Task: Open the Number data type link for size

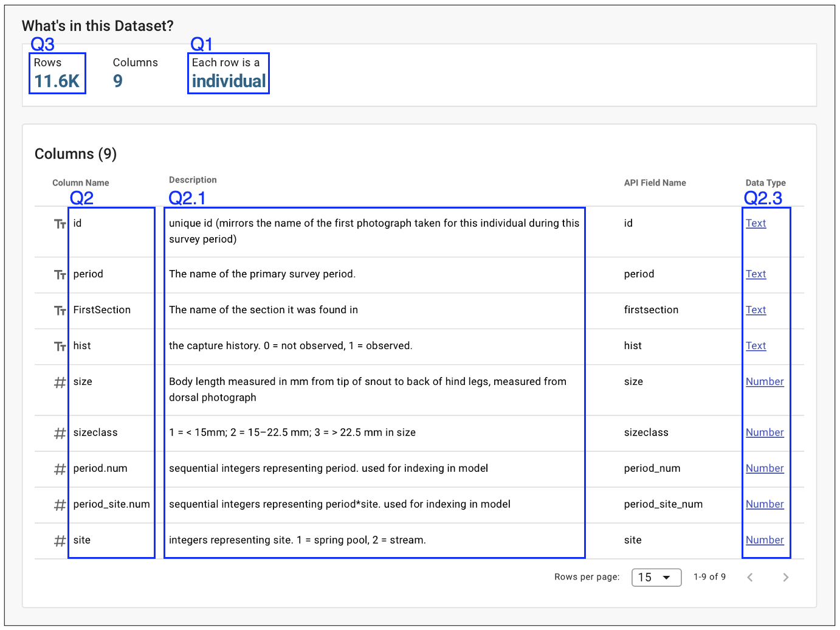Action: tap(765, 381)
